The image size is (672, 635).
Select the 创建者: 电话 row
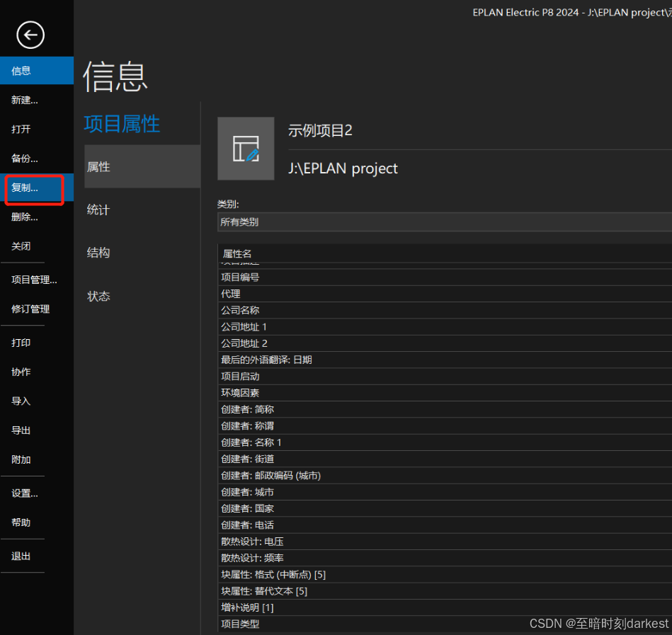click(x=445, y=525)
